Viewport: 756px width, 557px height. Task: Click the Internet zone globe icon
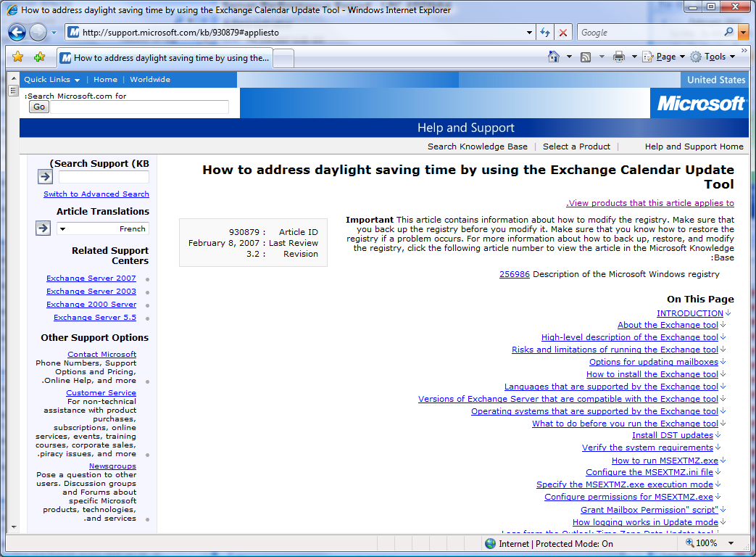490,543
